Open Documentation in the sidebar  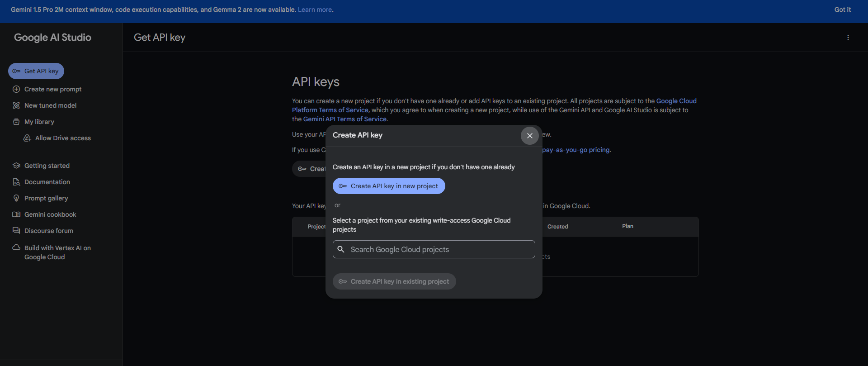tap(47, 182)
